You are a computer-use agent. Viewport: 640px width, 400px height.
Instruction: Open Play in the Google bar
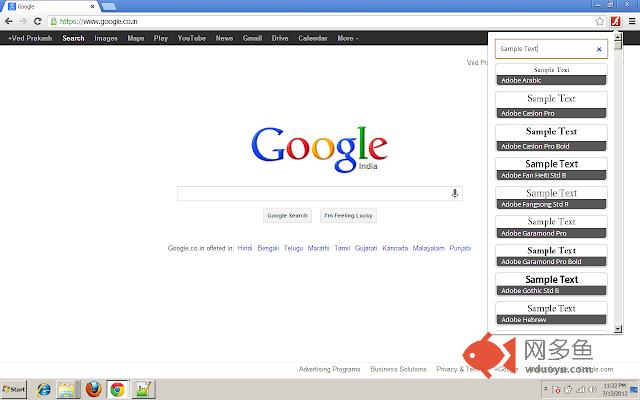pos(161,38)
